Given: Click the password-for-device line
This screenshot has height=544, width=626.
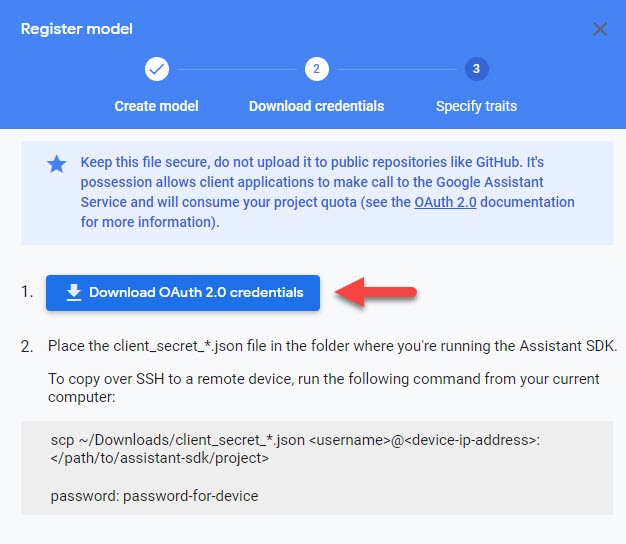Looking at the screenshot, I should click(154, 496).
